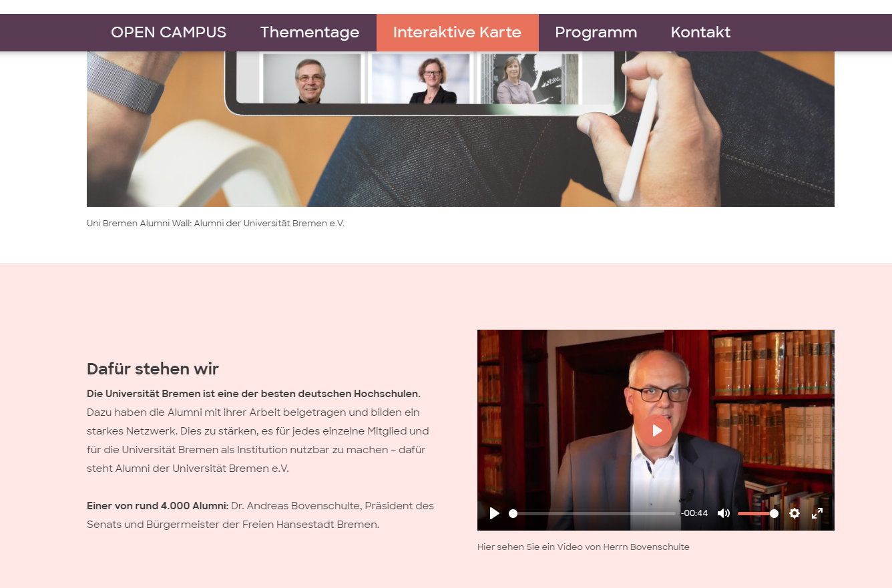Click the video caption about Herrn Bovenschulte
The height and width of the screenshot is (588, 892).
[584, 547]
